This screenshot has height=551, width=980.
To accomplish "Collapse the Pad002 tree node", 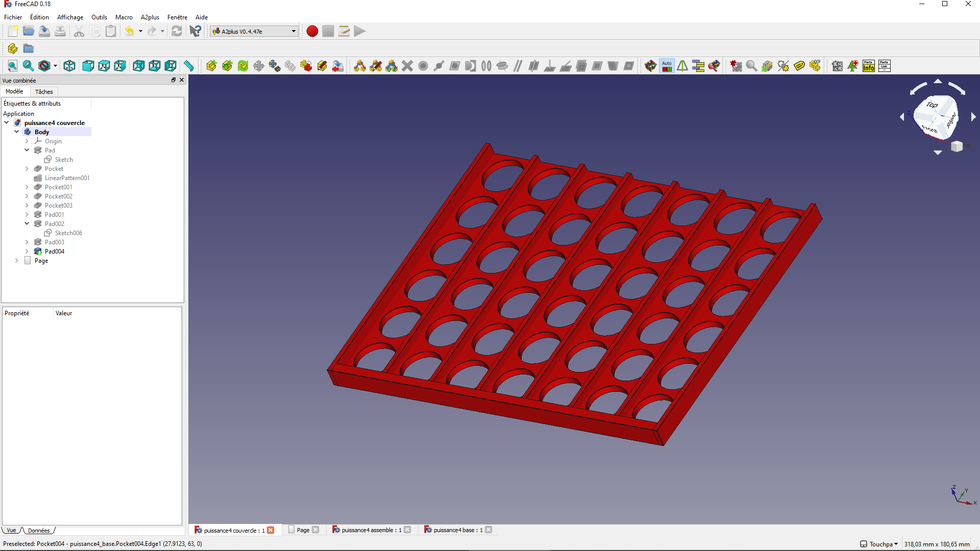I will (x=27, y=224).
